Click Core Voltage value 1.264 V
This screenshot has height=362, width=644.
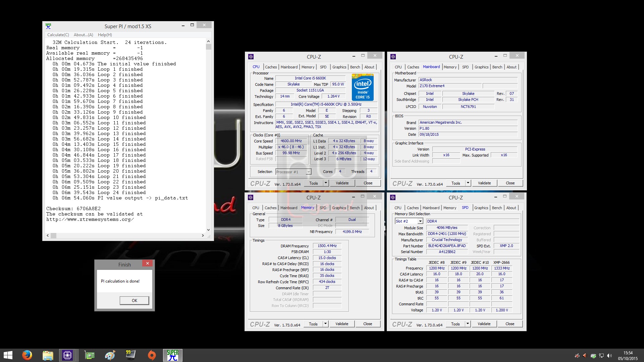(x=333, y=96)
